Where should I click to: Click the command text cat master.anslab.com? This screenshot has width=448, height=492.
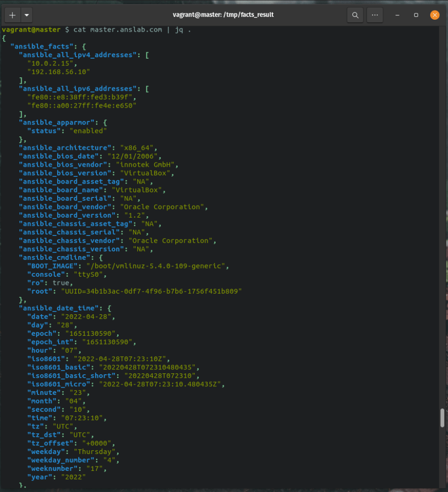pyautogui.click(x=118, y=29)
